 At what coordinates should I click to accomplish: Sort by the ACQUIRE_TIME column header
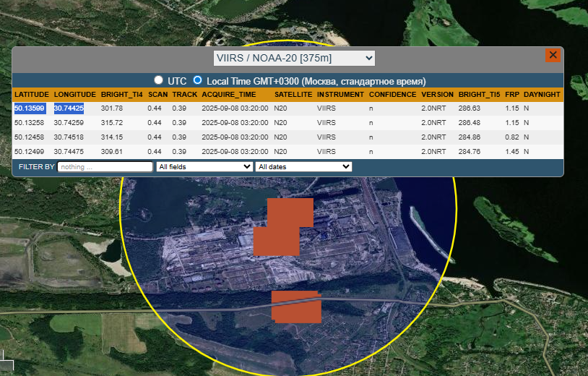228,95
